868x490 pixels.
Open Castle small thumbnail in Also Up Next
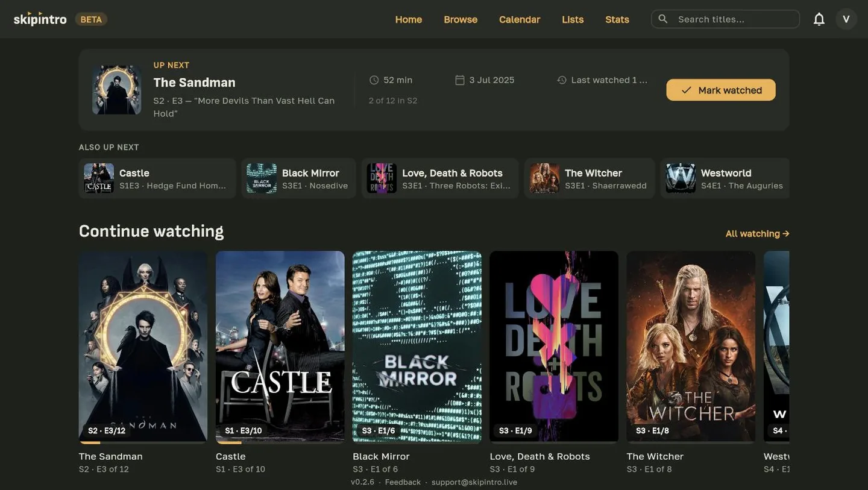pos(99,178)
